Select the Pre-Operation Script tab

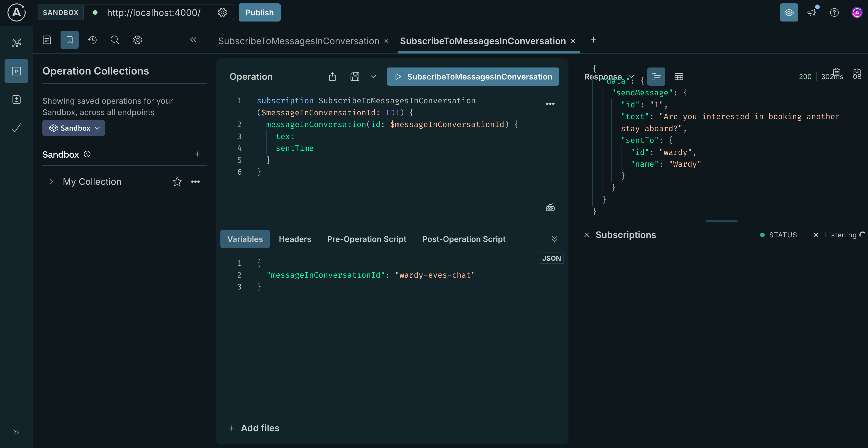coord(367,239)
